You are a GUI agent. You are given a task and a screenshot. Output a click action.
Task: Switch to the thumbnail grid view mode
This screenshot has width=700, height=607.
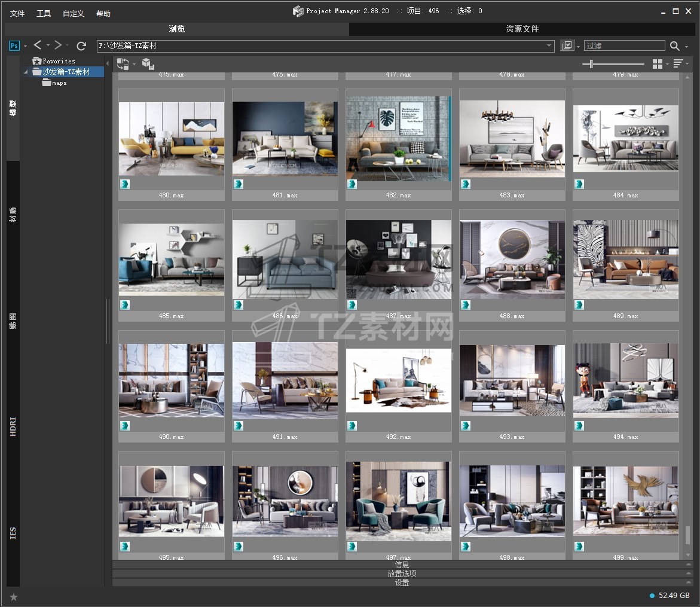(x=658, y=63)
